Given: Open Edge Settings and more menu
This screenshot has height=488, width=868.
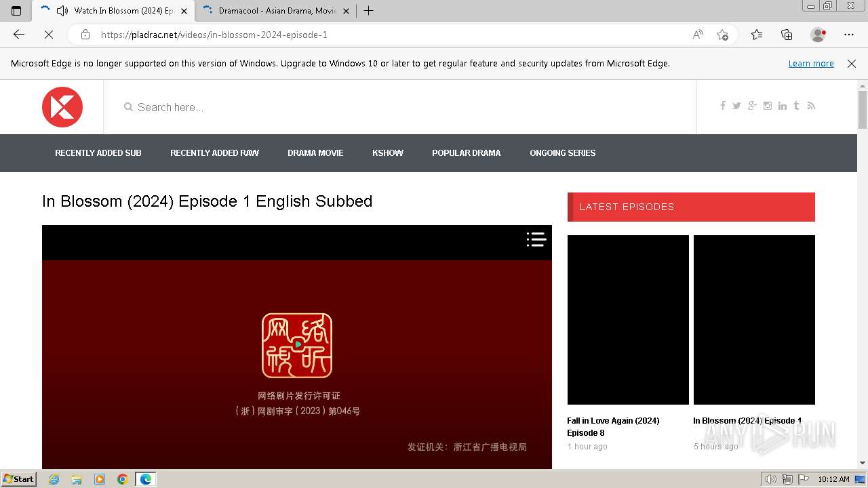Looking at the screenshot, I should click(x=849, y=35).
